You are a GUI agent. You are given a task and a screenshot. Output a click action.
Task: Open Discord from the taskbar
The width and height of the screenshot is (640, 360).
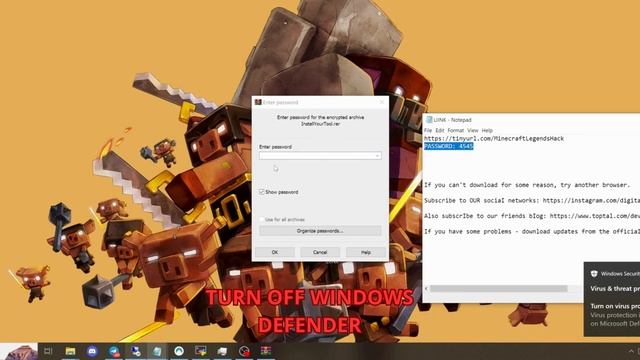pos(92,351)
